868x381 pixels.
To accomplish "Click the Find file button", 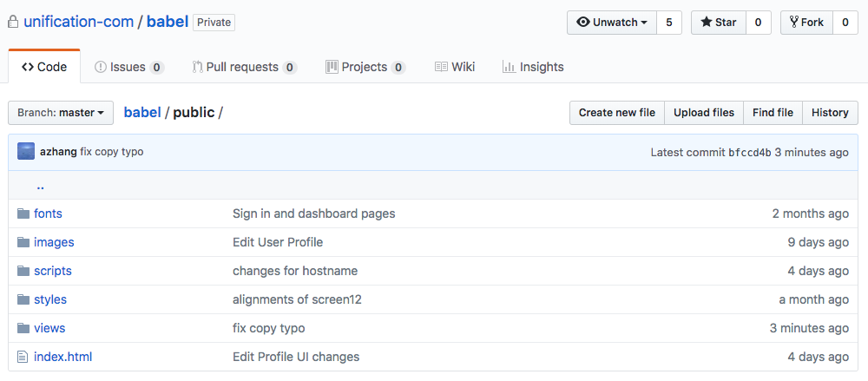I will (773, 113).
